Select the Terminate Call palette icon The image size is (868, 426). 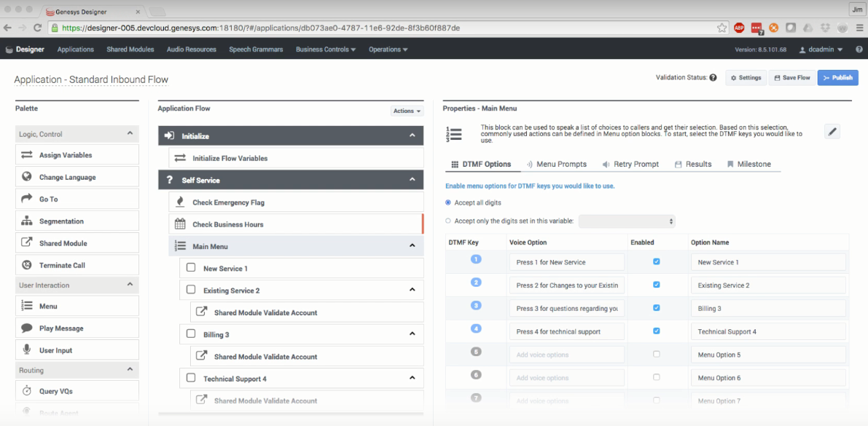coord(27,265)
